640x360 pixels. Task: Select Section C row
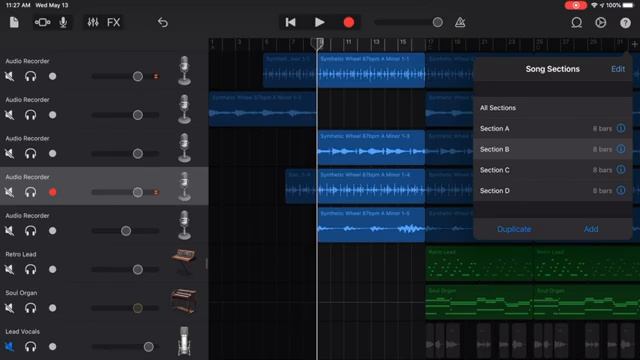[x=553, y=170]
